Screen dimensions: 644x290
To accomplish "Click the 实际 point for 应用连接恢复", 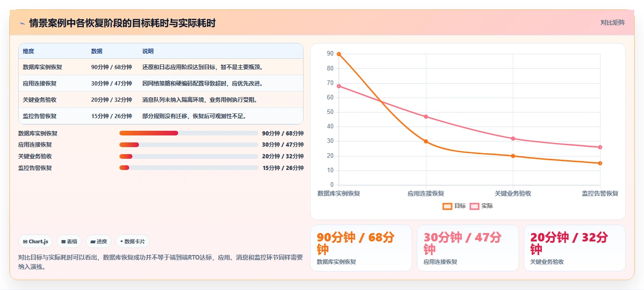I will [x=426, y=117].
